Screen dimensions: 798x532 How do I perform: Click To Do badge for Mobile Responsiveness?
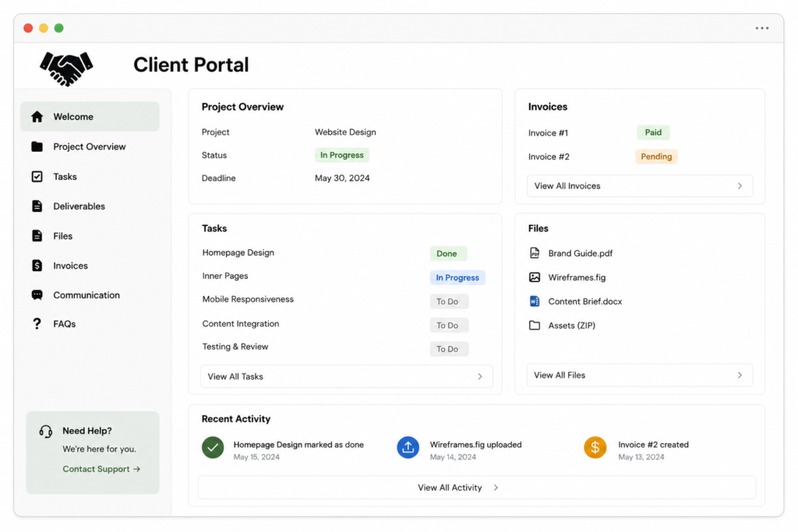tap(448, 301)
